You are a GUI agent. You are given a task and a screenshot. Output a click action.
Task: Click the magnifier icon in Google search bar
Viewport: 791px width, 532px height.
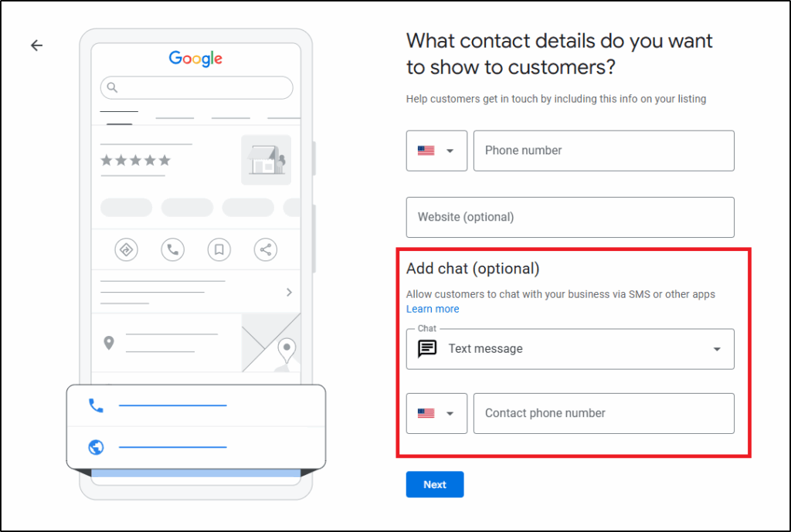click(x=113, y=87)
